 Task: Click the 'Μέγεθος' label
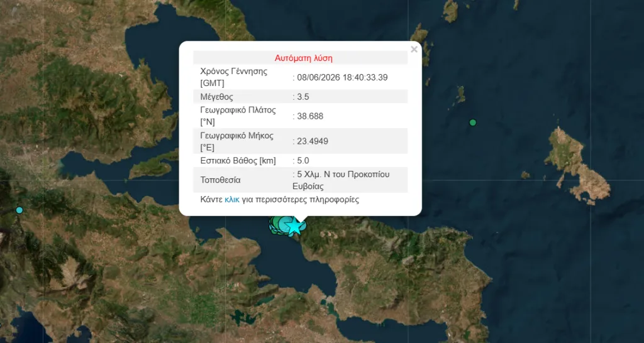pyautogui.click(x=217, y=97)
